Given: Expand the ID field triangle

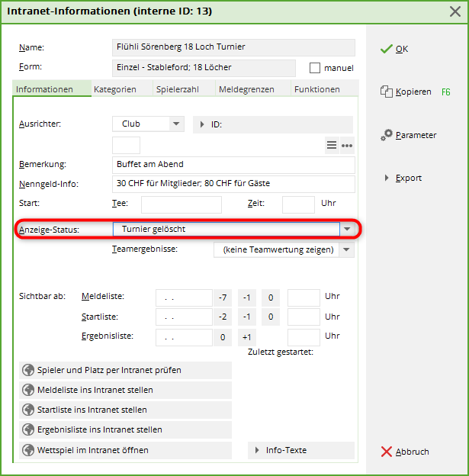Looking at the screenshot, I should (x=202, y=124).
